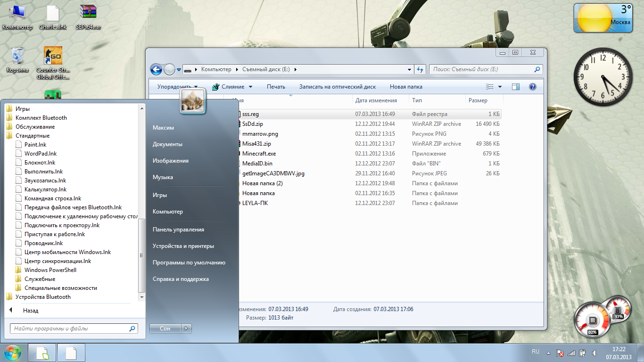Toggle the preview pane icon in Explorer toolbar

point(515,87)
